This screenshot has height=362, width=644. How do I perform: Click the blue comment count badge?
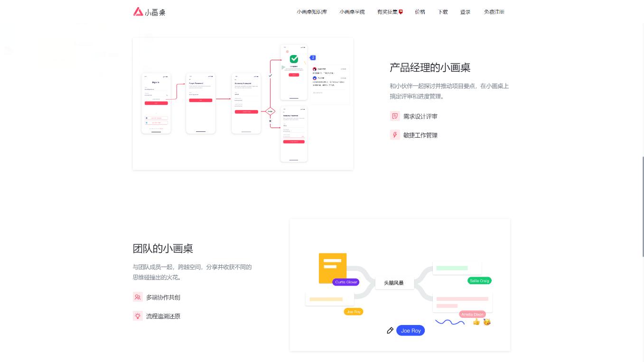click(x=313, y=57)
